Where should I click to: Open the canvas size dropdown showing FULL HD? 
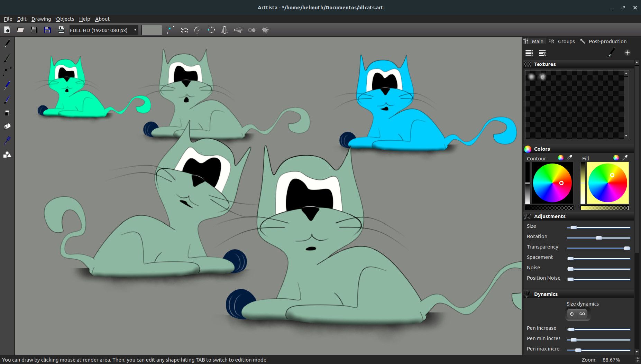point(103,30)
